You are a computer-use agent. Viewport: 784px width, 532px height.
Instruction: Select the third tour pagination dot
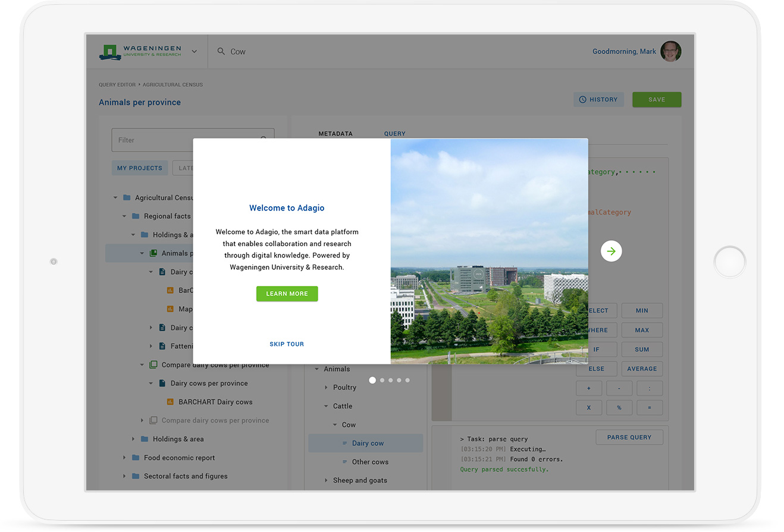tap(390, 380)
